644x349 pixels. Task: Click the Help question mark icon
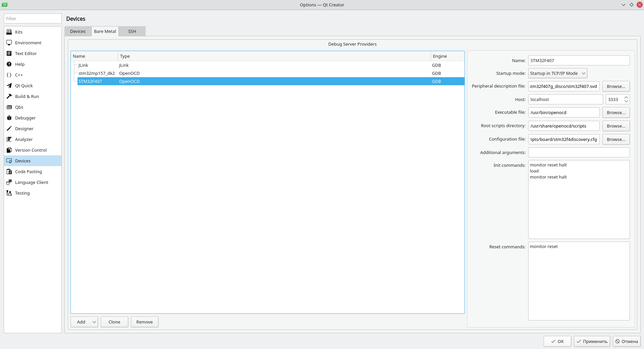click(x=9, y=64)
